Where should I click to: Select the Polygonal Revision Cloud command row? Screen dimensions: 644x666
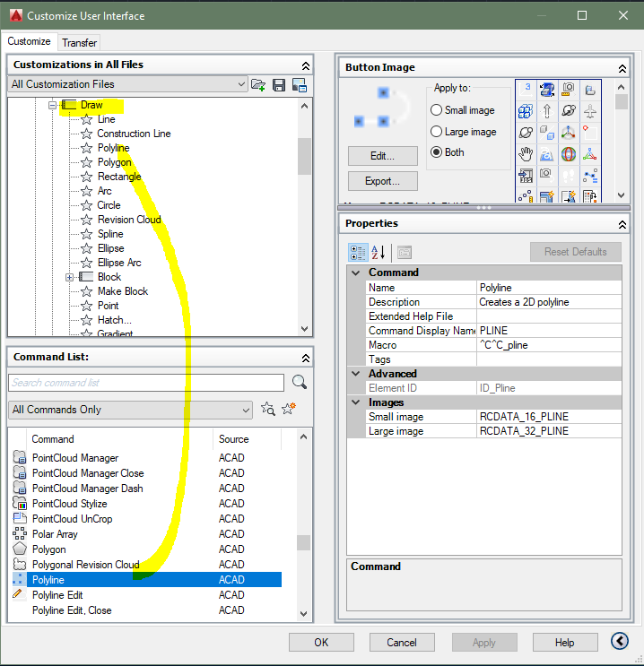coord(147,565)
